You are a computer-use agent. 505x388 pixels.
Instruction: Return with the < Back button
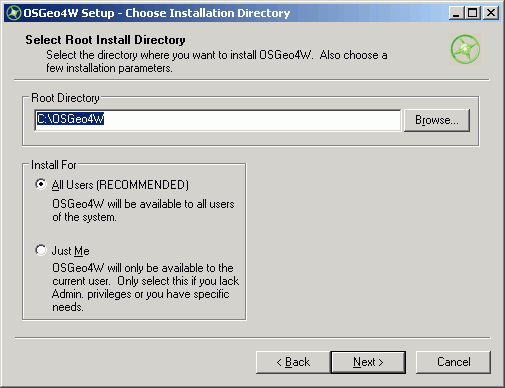[x=293, y=362]
